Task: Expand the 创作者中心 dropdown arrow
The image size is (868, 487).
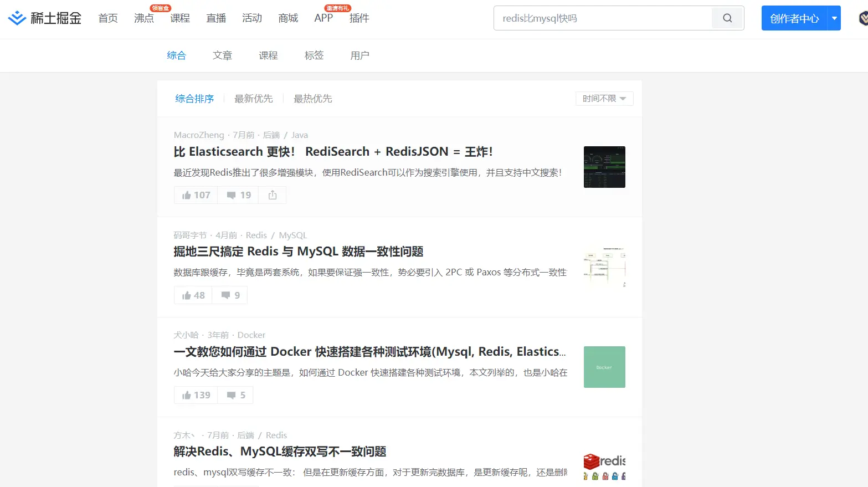Action: (834, 18)
